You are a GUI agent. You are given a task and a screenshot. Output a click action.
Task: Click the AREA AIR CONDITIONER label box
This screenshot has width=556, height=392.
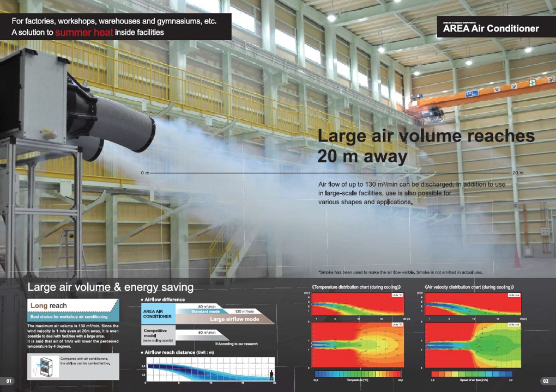[158, 313]
